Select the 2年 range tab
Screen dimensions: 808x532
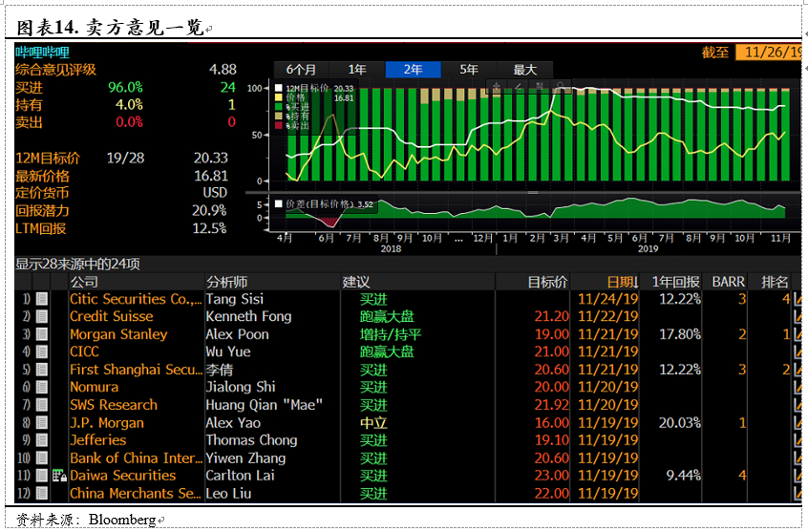413,70
